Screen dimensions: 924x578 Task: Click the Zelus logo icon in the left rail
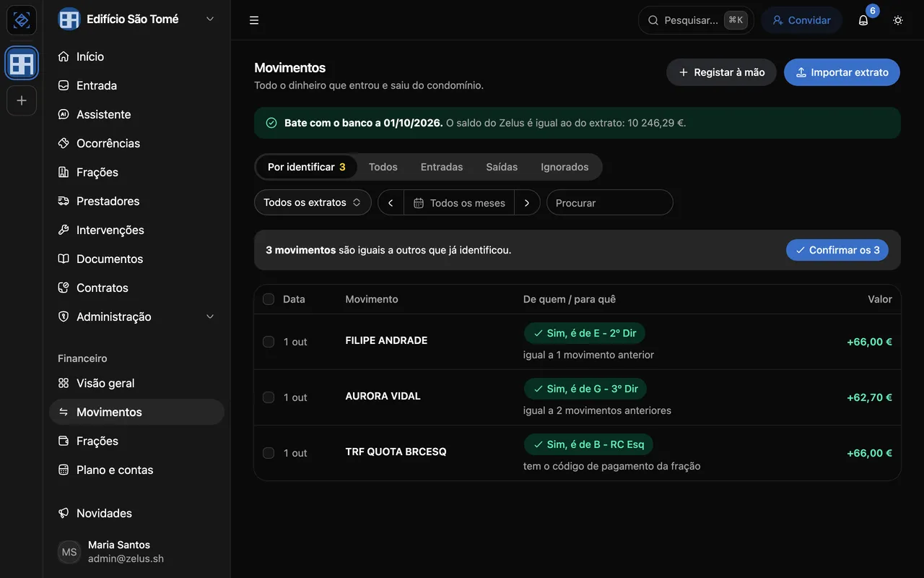tap(22, 20)
